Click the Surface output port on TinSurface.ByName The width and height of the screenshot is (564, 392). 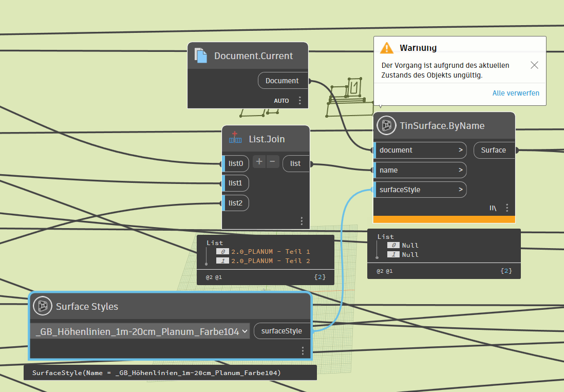[x=494, y=150]
